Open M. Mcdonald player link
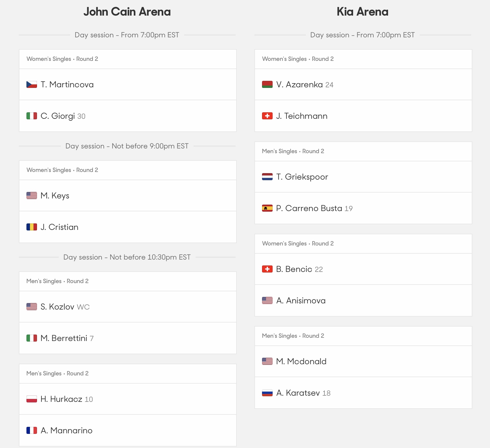This screenshot has height=448, width=490. 301,361
